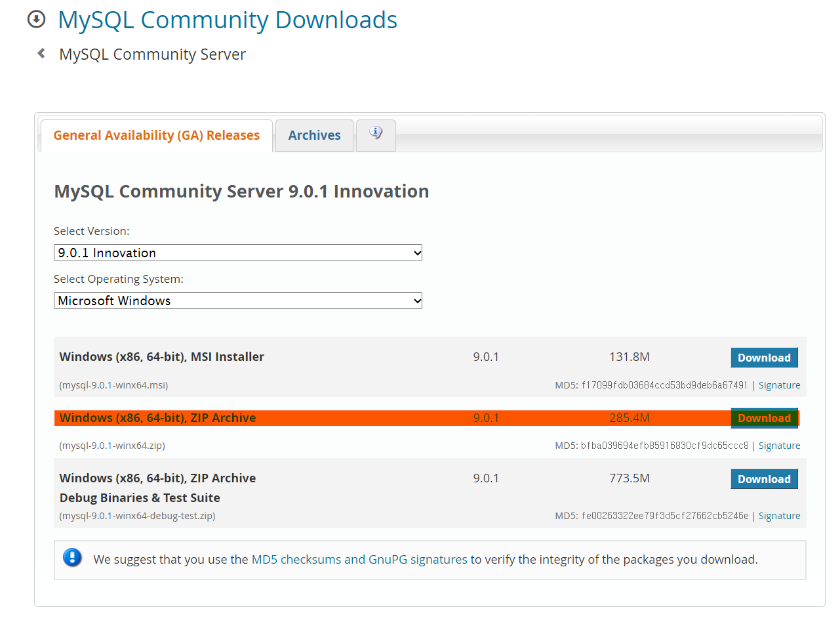Click version 9.0.1 in MSI Installer row
Screen dimensions: 840x628
click(x=486, y=357)
